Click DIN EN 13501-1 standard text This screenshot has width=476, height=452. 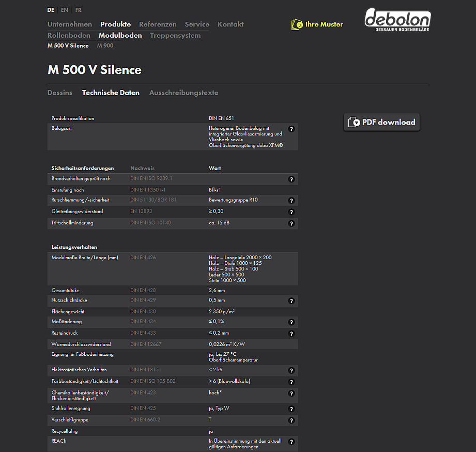click(148, 190)
